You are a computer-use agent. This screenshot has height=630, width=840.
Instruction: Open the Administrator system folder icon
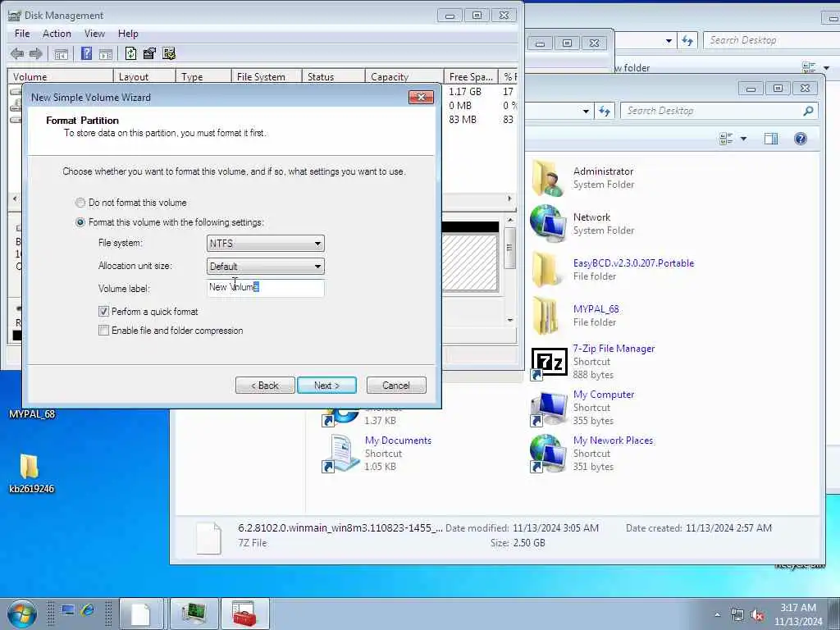547,178
